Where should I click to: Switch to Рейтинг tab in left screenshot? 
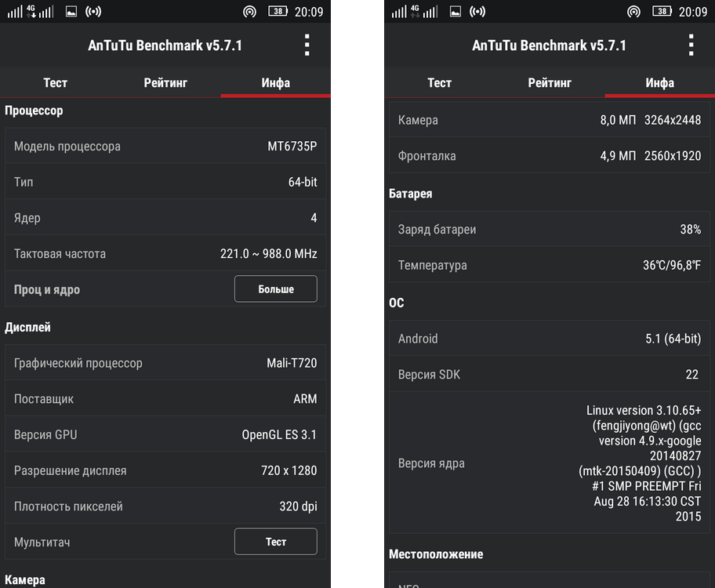pos(165,82)
